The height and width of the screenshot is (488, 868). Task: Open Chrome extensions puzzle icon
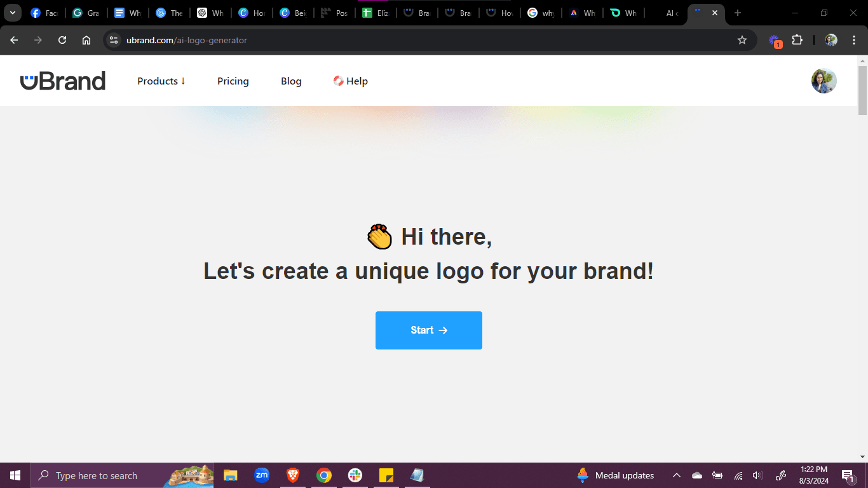[797, 40]
